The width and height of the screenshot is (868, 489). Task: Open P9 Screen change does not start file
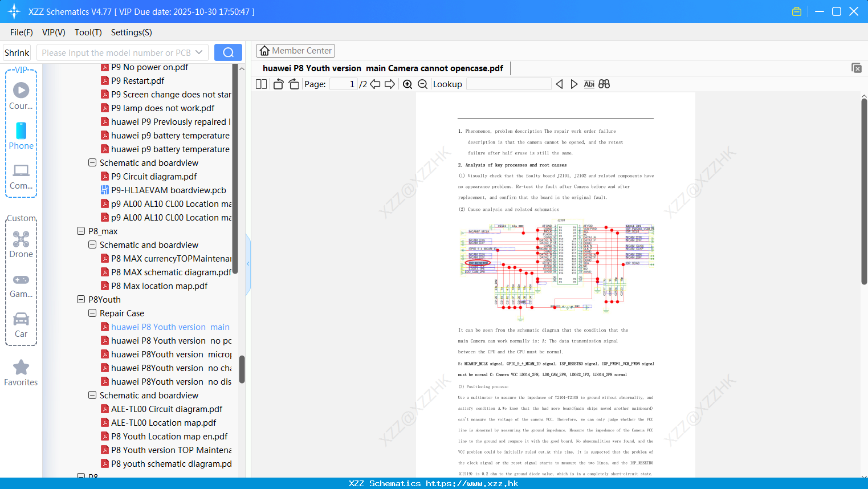[166, 95]
